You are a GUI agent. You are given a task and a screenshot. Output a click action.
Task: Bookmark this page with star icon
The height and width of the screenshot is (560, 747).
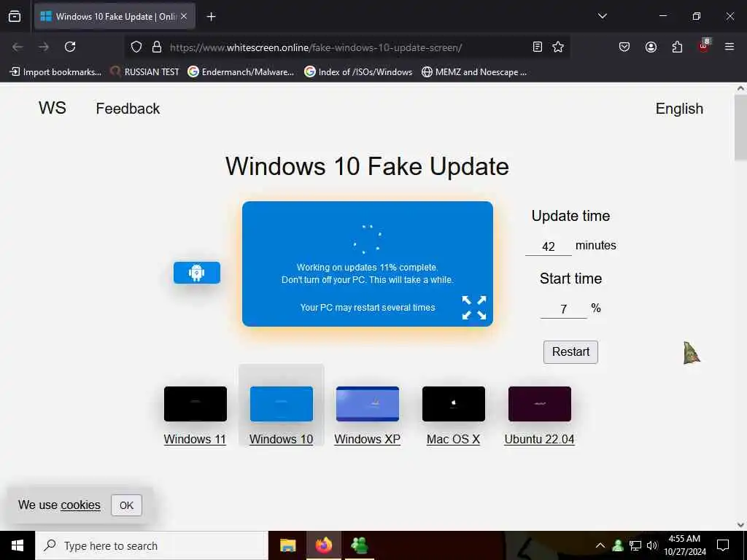(x=558, y=47)
